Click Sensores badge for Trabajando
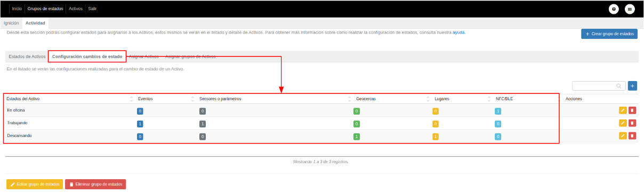The image size is (644, 193). [203, 124]
